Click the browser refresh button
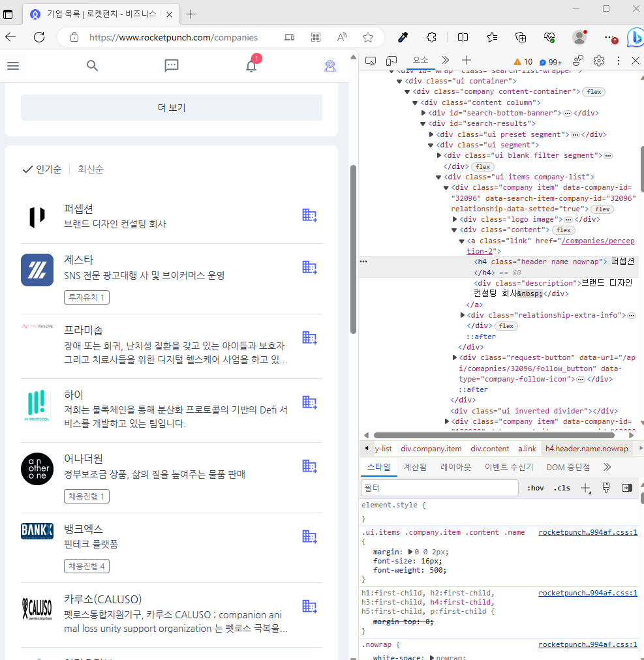The width and height of the screenshot is (644, 660). tap(39, 37)
